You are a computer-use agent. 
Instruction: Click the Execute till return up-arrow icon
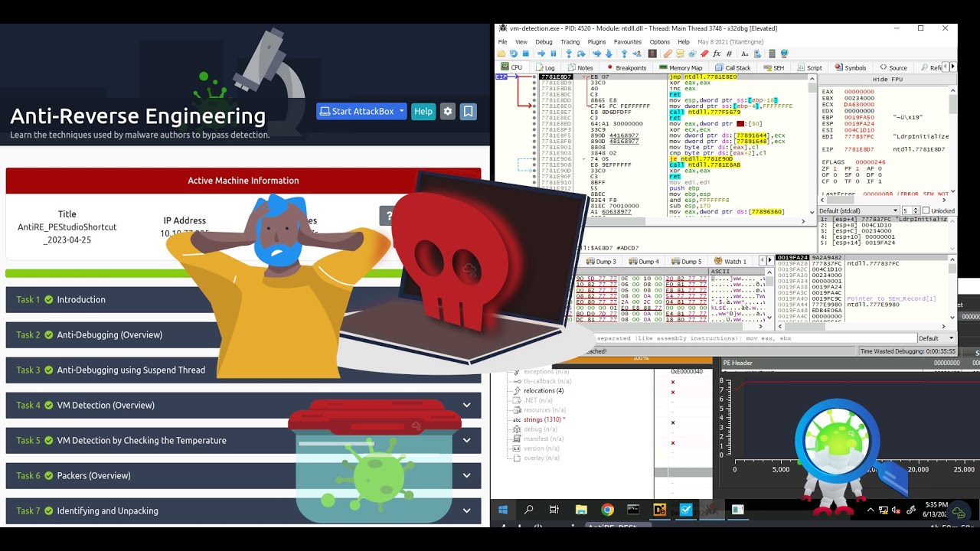click(624, 54)
